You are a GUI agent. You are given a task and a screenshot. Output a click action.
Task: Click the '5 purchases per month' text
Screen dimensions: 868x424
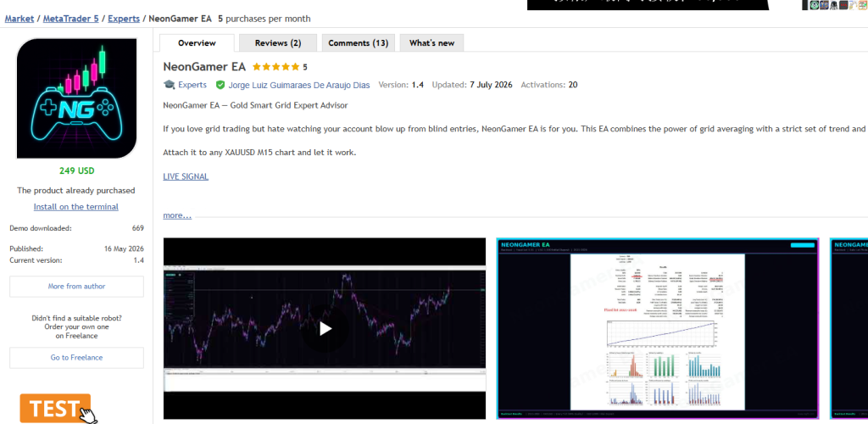click(x=264, y=19)
